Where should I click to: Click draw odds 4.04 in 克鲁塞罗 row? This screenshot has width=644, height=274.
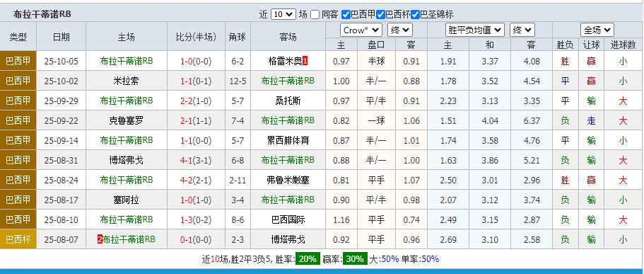490,120
